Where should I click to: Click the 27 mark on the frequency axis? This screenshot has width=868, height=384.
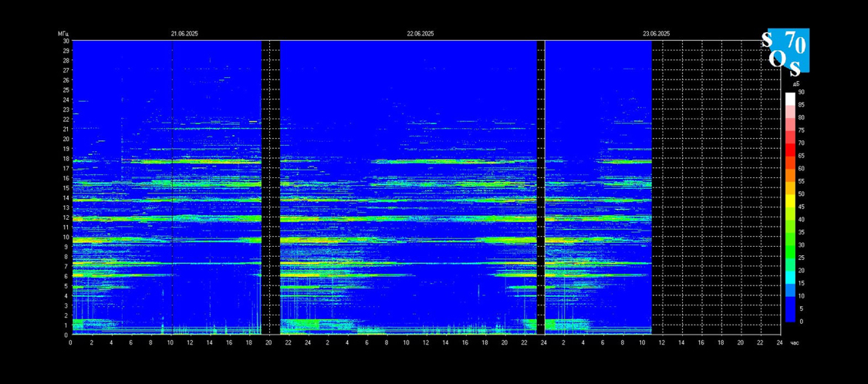(x=66, y=70)
